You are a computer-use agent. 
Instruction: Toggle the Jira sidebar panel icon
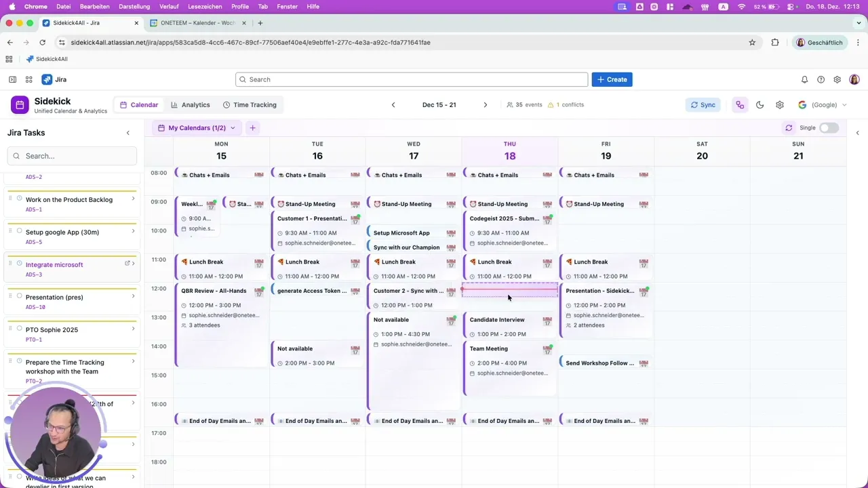point(12,79)
